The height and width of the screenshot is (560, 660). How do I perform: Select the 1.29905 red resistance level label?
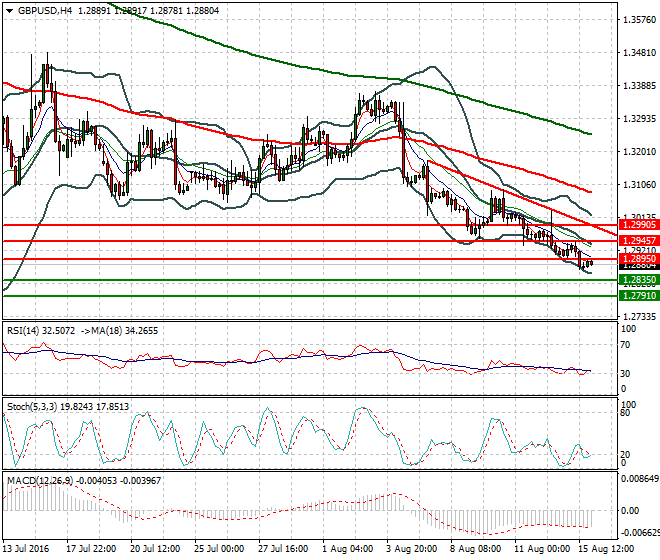pyautogui.click(x=639, y=225)
